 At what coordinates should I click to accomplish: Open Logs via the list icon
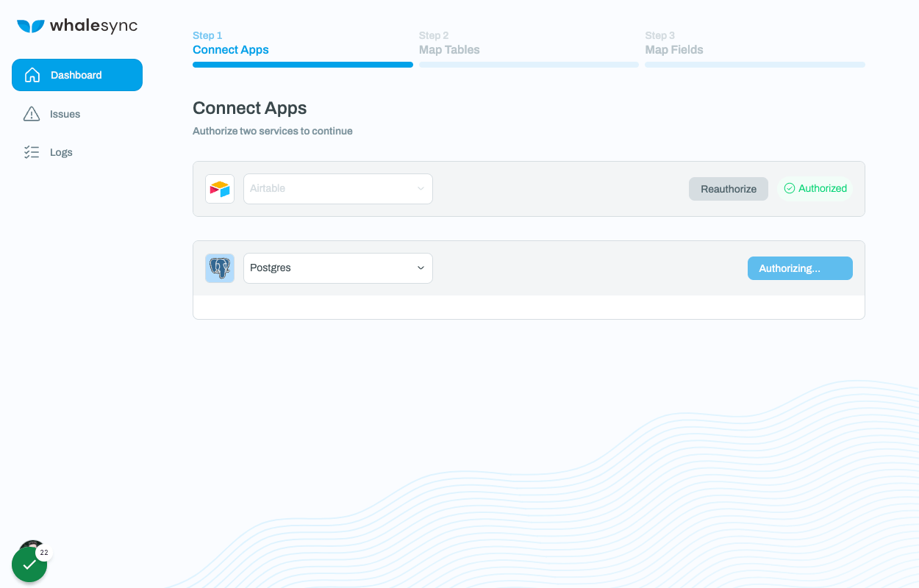point(32,151)
